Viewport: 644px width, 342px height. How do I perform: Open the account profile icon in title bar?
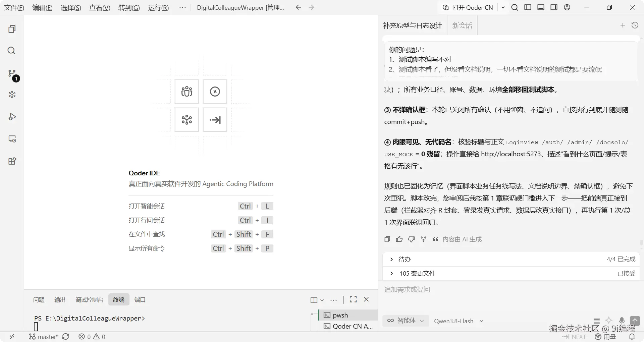[567, 7]
